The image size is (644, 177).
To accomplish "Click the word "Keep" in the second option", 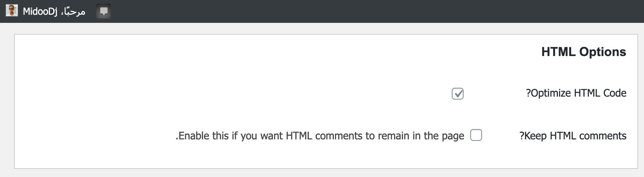I will [535, 136].
